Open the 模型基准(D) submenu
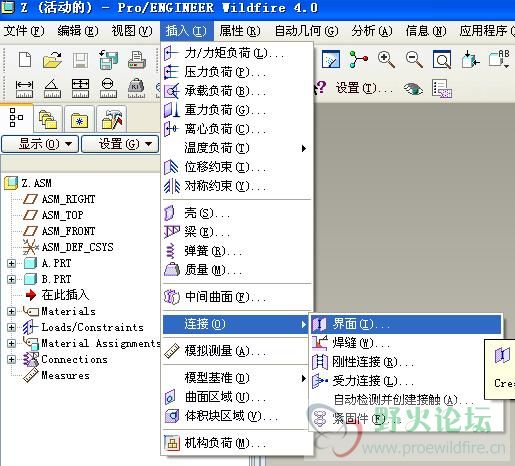515x466 pixels. point(237,378)
